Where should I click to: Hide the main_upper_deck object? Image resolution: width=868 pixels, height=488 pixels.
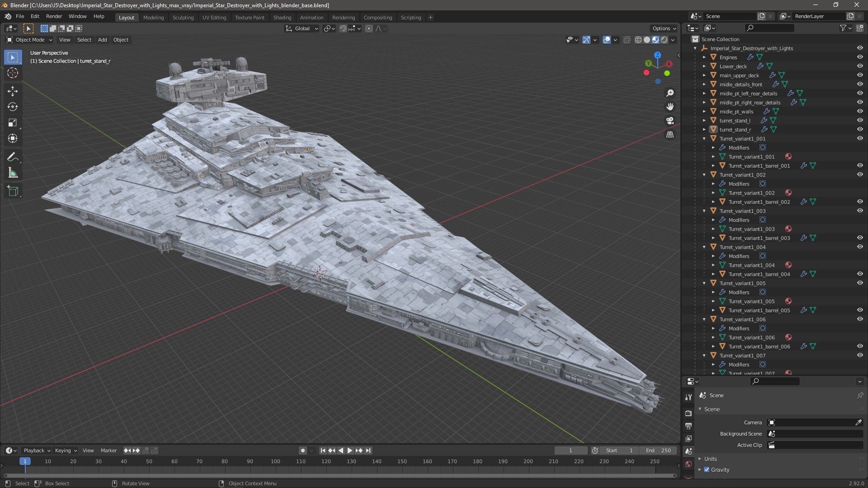pos(860,75)
